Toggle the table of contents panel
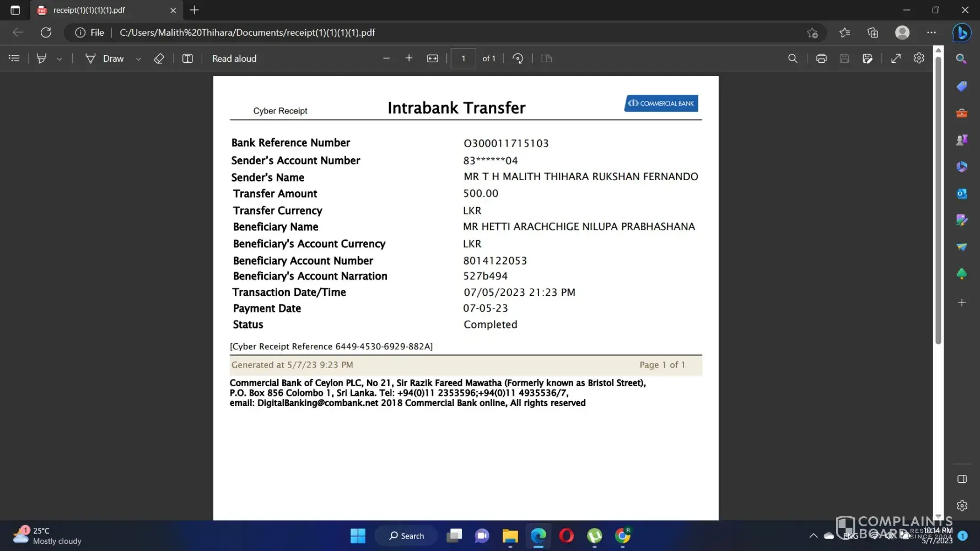The width and height of the screenshot is (980, 551). (x=14, y=58)
